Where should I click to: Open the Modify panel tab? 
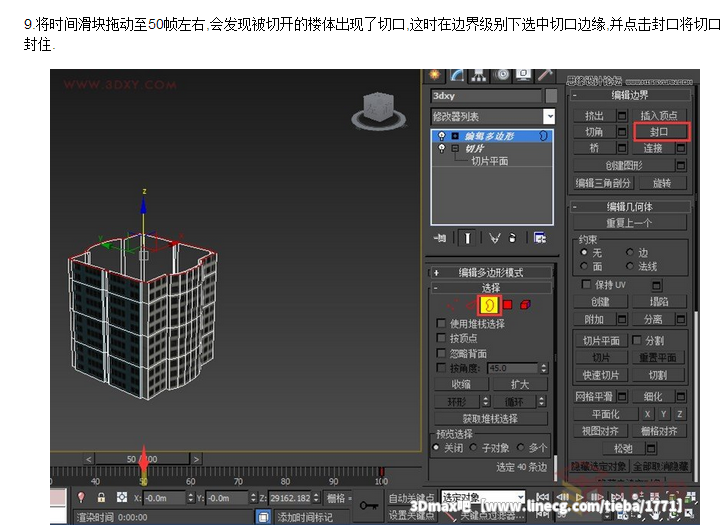point(457,75)
